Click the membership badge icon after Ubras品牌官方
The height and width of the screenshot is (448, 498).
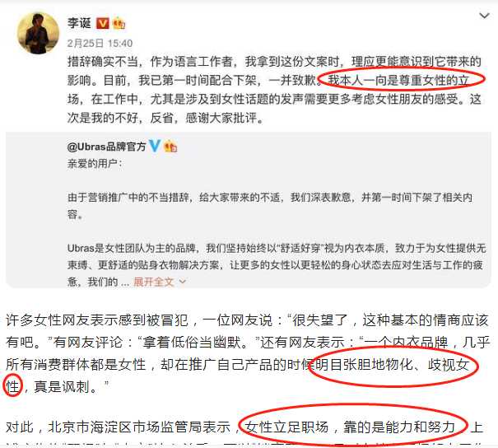(x=170, y=147)
